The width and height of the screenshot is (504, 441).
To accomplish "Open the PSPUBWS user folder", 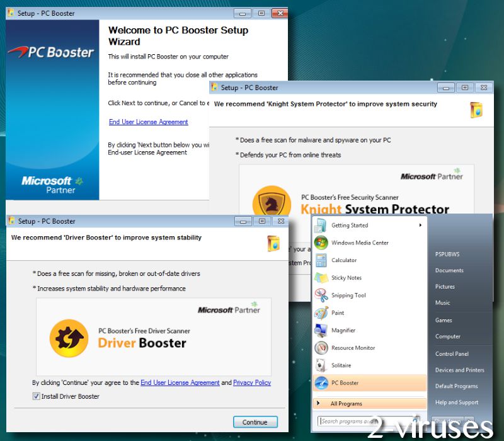I will pos(447,255).
